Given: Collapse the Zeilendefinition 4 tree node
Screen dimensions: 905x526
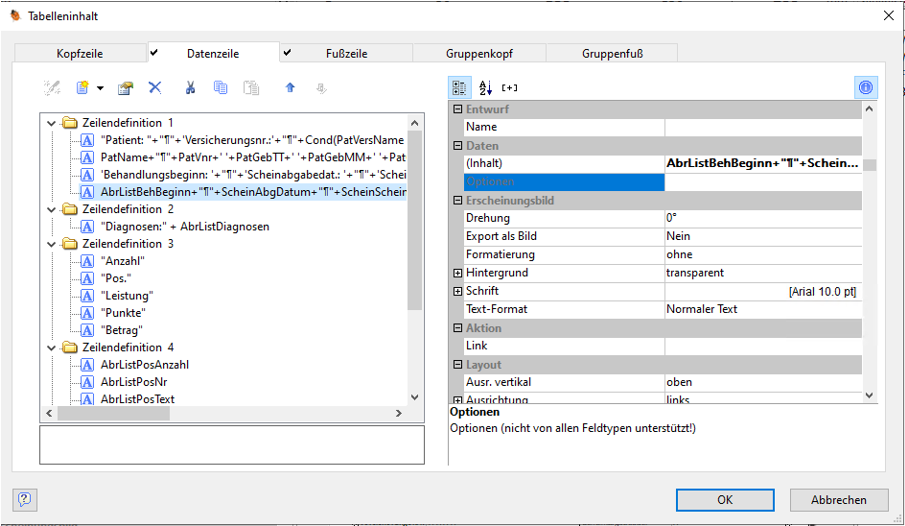Looking at the screenshot, I should click(x=51, y=348).
